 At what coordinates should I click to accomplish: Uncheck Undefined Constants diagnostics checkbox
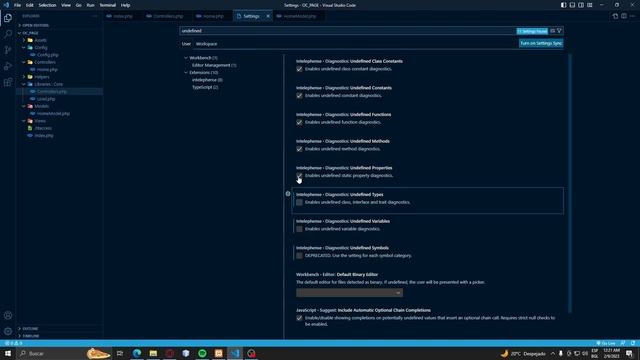click(x=299, y=96)
